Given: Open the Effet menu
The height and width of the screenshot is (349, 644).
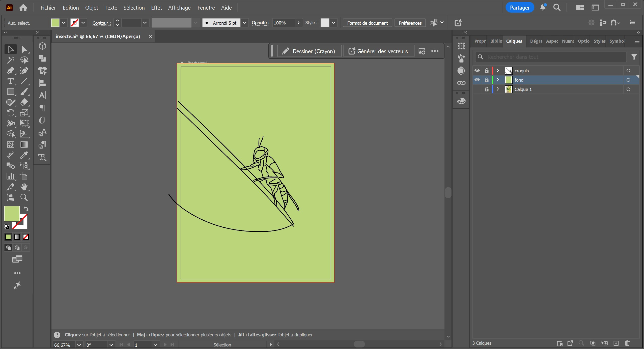Looking at the screenshot, I should (156, 8).
